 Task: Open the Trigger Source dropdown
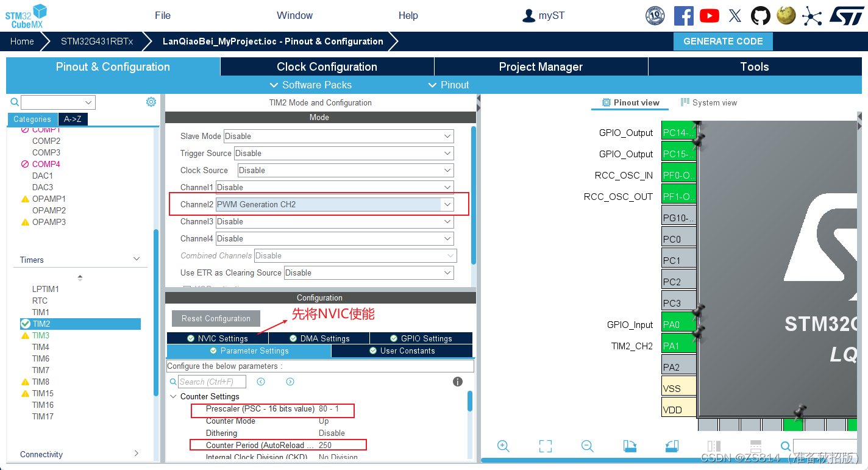point(344,153)
